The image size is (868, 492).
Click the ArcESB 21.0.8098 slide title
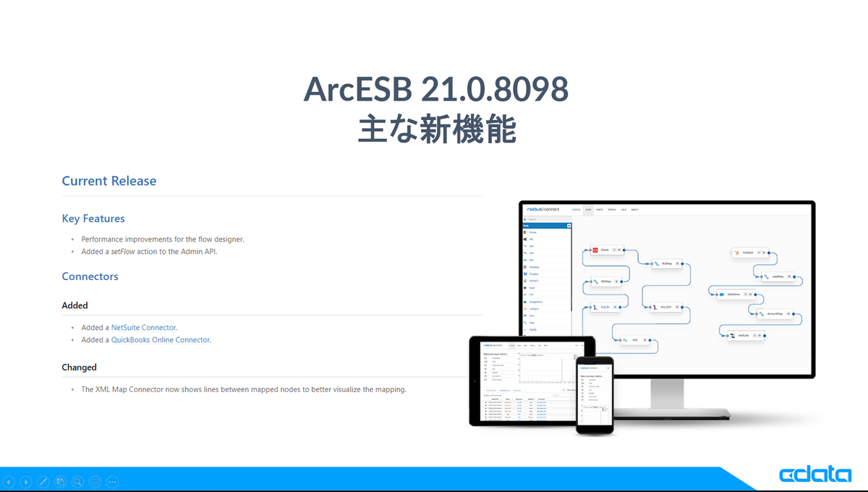436,90
